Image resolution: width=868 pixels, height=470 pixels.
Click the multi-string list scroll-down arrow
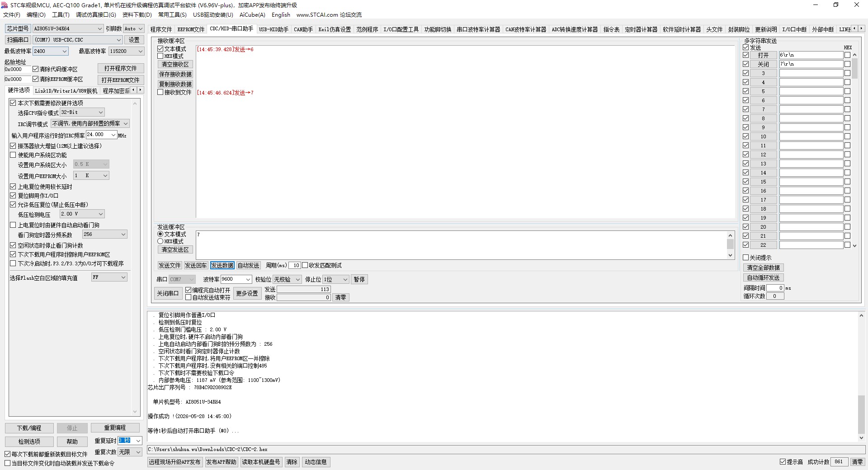[x=854, y=245]
